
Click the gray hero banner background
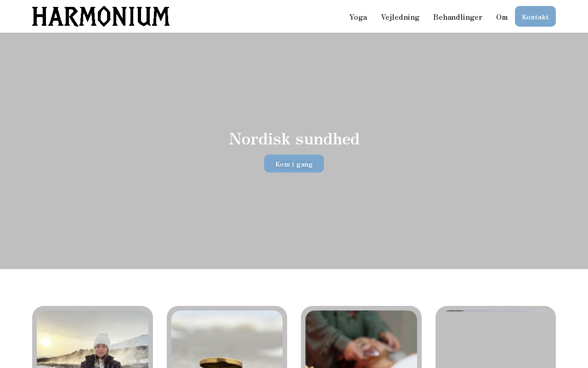point(294,83)
